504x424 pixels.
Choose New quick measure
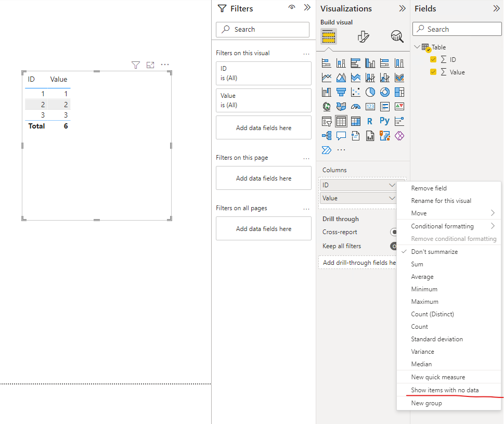[x=449, y=377]
